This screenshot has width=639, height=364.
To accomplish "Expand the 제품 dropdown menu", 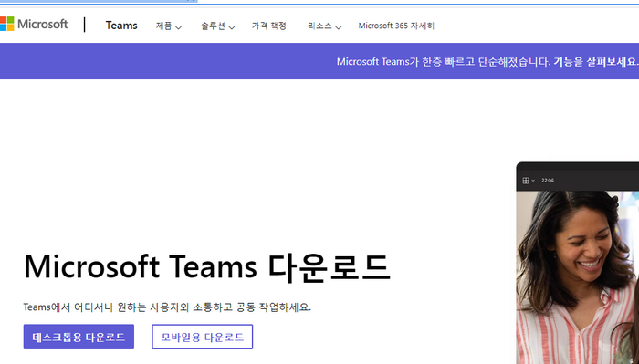I will [168, 26].
